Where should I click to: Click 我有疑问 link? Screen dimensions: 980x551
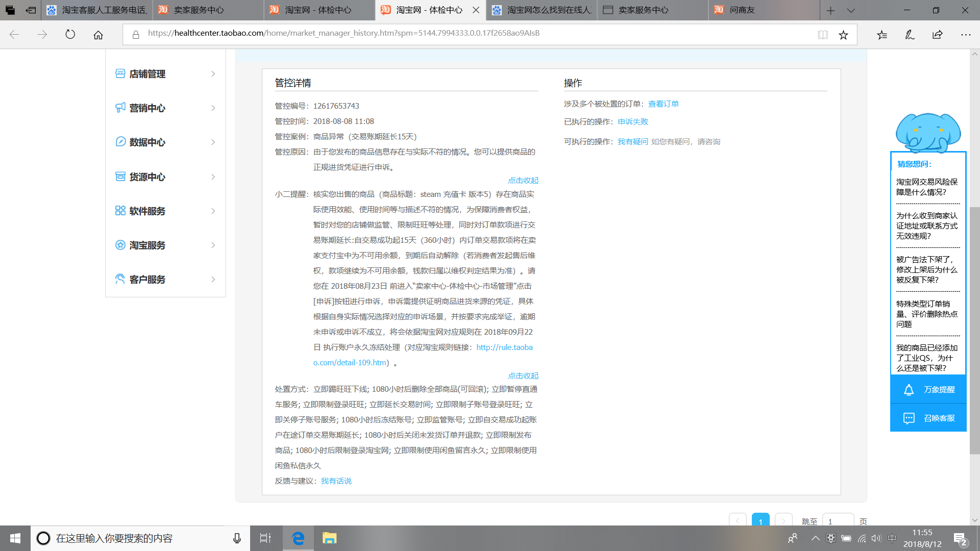point(633,141)
